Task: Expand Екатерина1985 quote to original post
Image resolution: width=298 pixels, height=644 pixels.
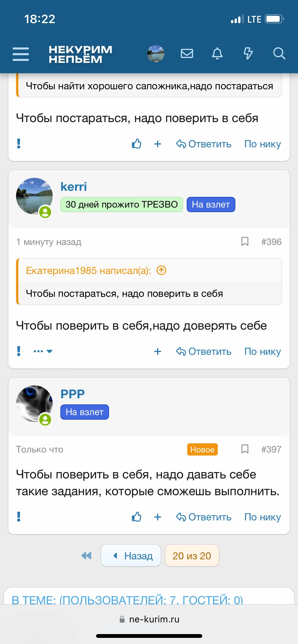Action: point(161,270)
